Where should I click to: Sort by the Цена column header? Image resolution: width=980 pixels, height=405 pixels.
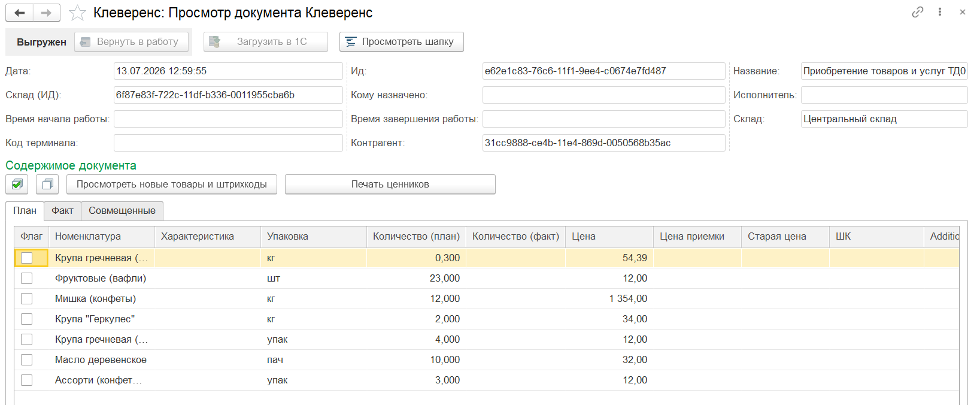click(609, 237)
